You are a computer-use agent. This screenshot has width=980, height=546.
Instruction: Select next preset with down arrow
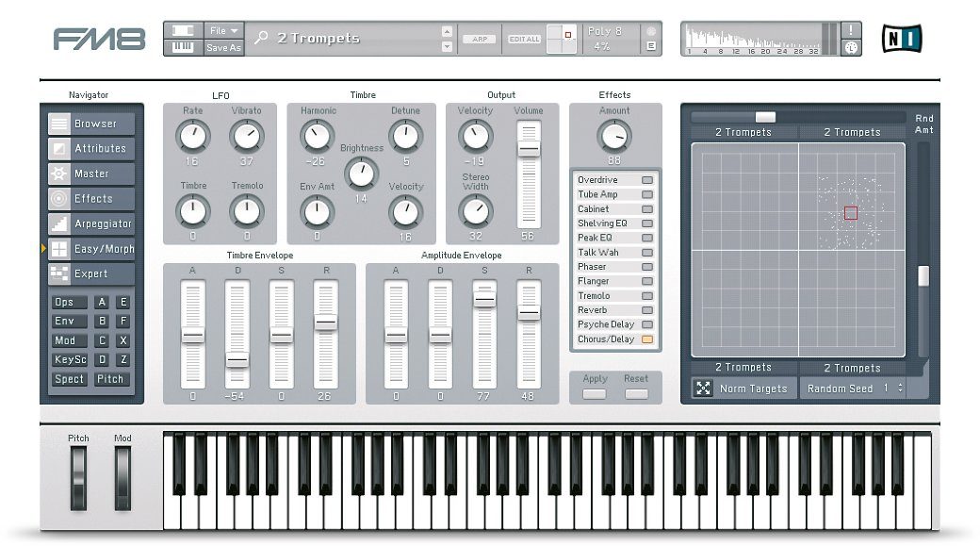click(x=447, y=46)
